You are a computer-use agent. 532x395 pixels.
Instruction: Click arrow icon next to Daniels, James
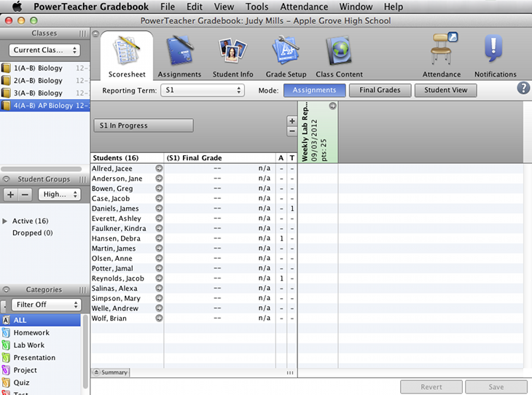159,208
